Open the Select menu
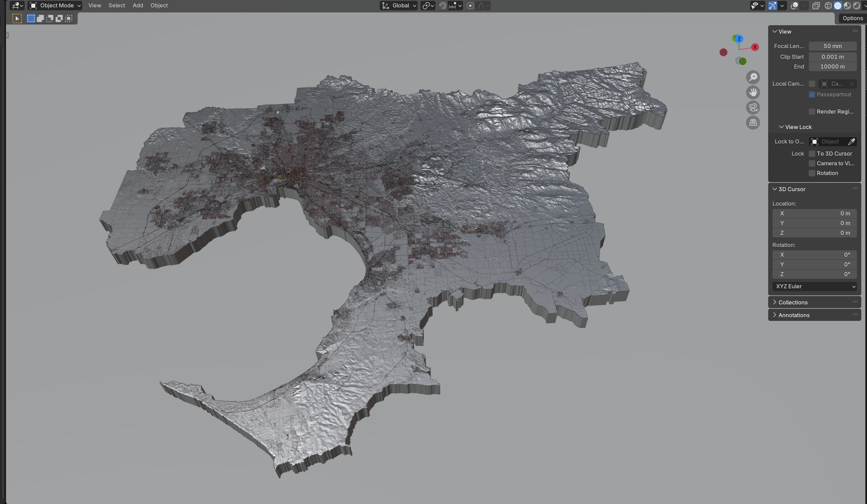Screen dimensions: 867x504 [117, 5]
